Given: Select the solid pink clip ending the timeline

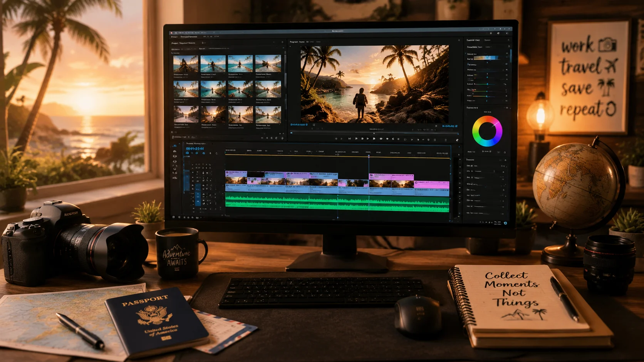Looking at the screenshot, I should (432, 185).
